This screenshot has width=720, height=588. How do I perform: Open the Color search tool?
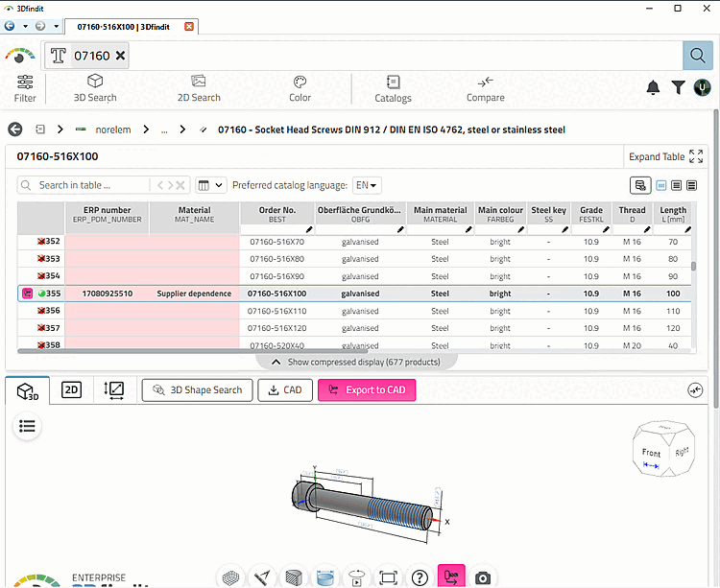pyautogui.click(x=300, y=89)
